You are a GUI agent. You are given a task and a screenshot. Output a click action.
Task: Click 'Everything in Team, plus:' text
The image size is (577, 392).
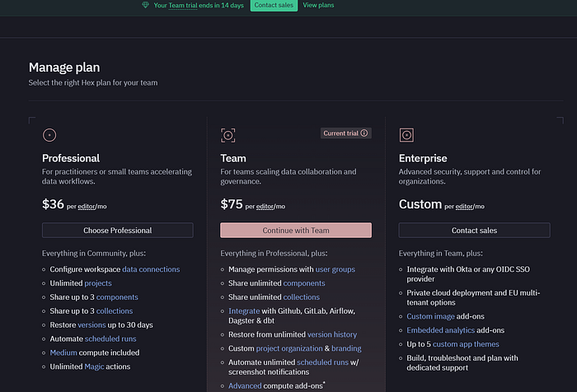pos(440,254)
